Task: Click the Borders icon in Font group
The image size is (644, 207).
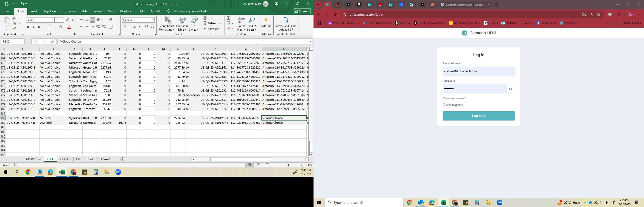Action: [50, 27]
